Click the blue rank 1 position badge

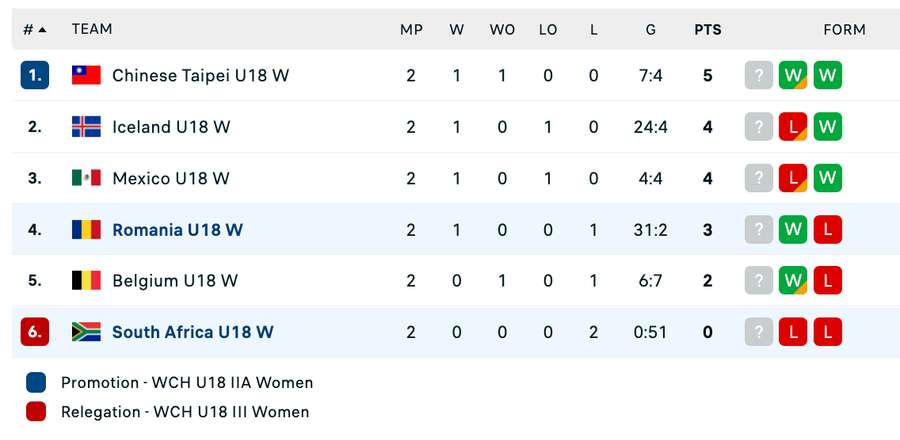click(35, 75)
